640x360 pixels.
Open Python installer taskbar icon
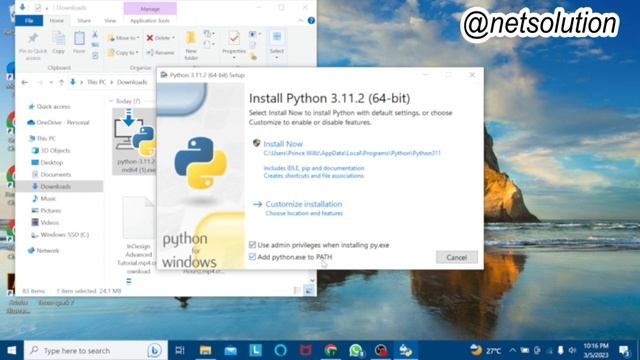(406, 350)
